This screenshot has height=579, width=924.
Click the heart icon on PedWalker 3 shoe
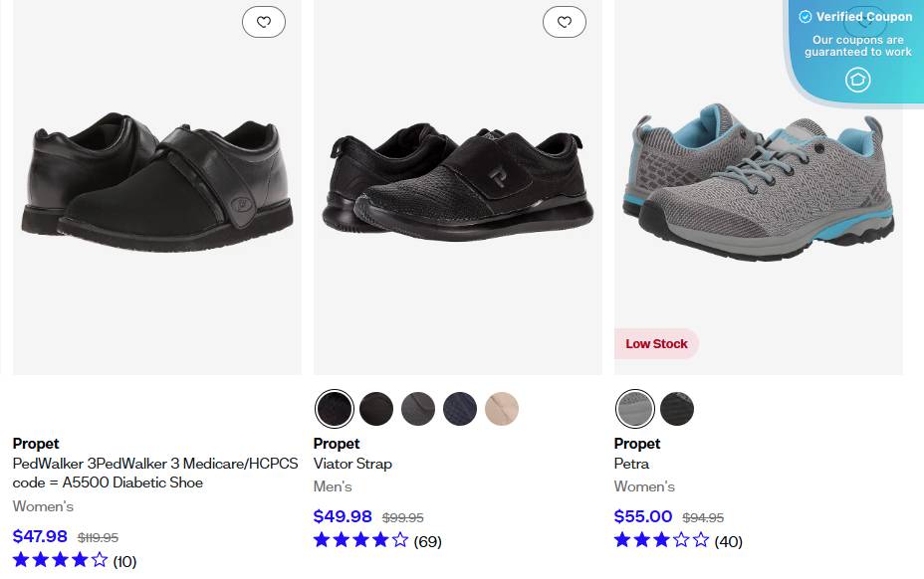tap(263, 21)
